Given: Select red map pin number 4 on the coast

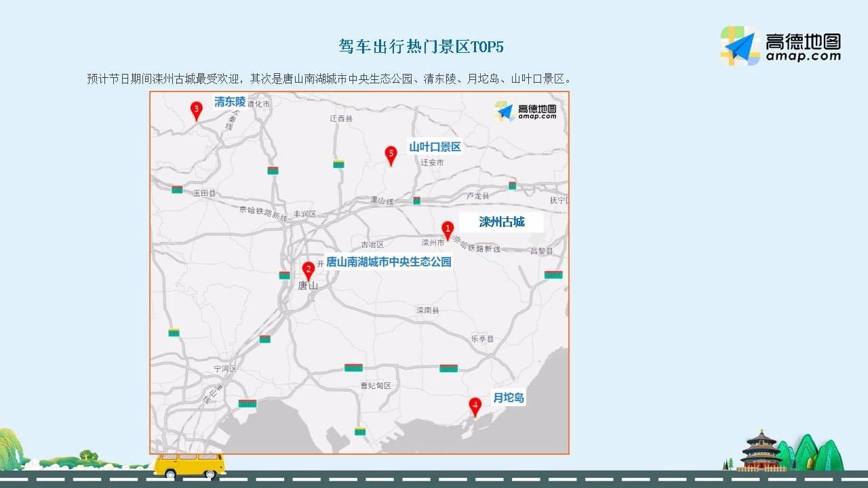Looking at the screenshot, I should tap(475, 406).
